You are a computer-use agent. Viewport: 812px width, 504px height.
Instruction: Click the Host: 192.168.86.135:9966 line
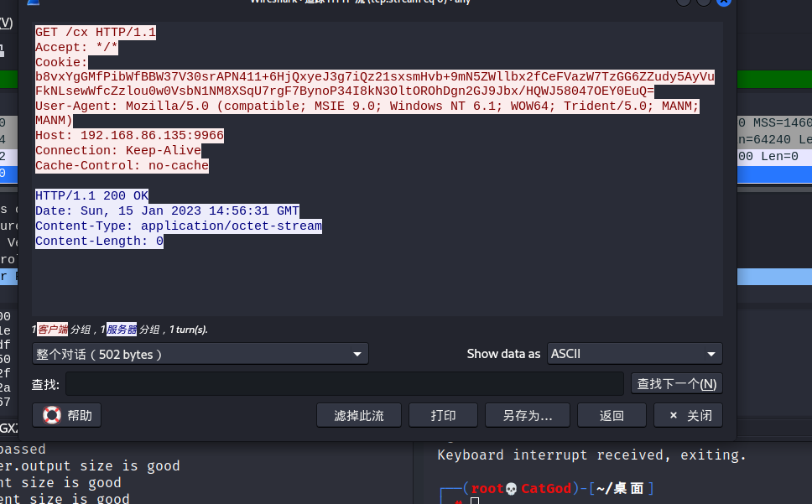click(x=129, y=136)
